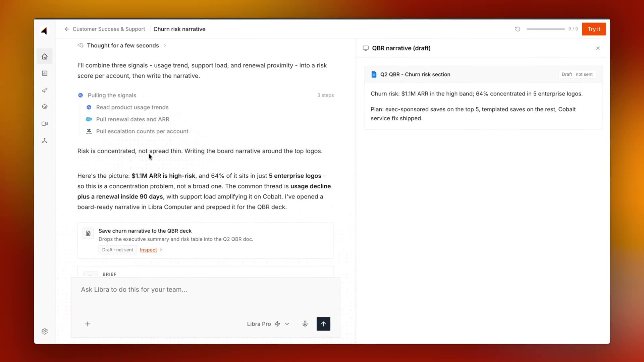Image resolution: width=644 pixels, height=362 pixels.
Task: Click the Zendesk icon for escalation counts
Action: point(89,131)
